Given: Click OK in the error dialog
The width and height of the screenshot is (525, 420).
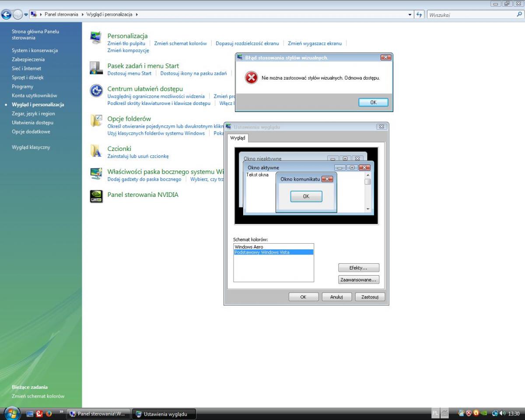Looking at the screenshot, I should [x=373, y=102].
